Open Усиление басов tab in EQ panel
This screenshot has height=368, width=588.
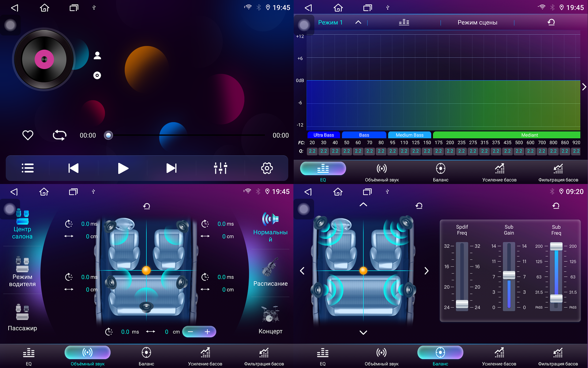[499, 172]
